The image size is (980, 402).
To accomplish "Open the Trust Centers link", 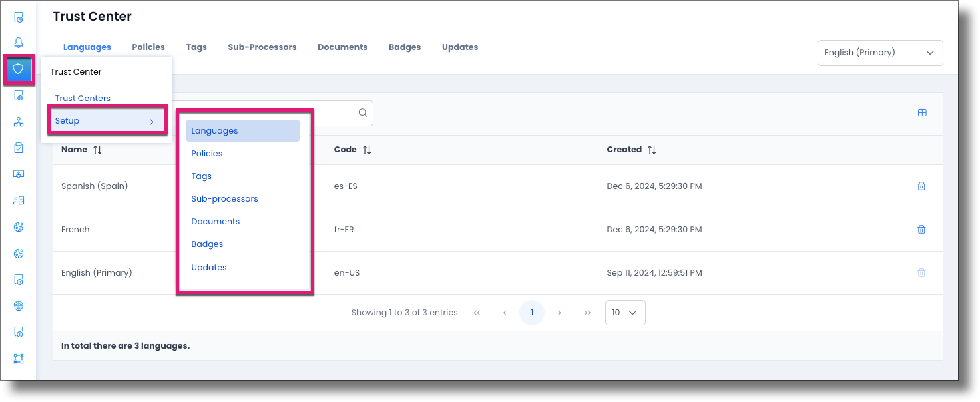I will 83,98.
